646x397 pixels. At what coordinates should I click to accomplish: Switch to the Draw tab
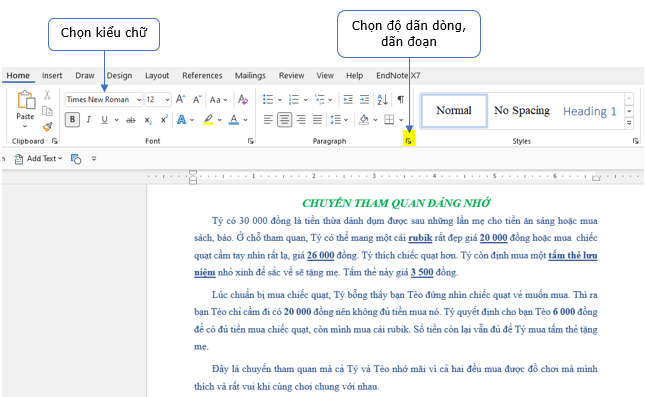(x=85, y=75)
